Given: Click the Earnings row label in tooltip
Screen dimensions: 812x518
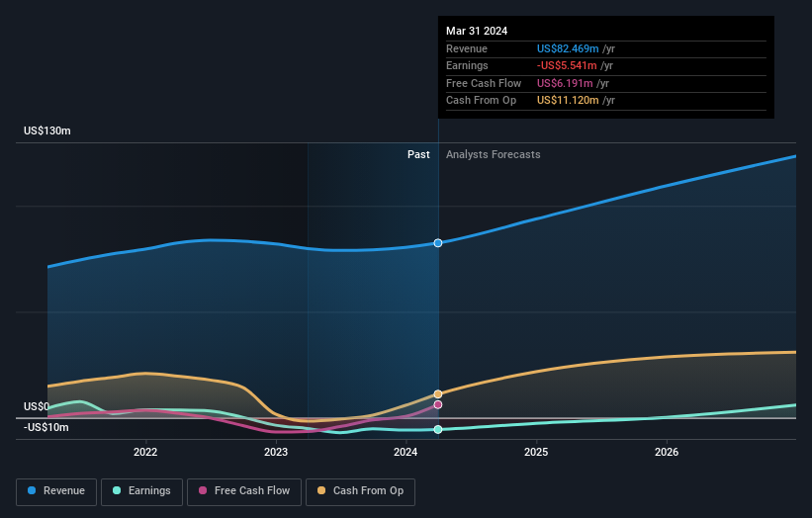Looking at the screenshot, I should point(467,65).
